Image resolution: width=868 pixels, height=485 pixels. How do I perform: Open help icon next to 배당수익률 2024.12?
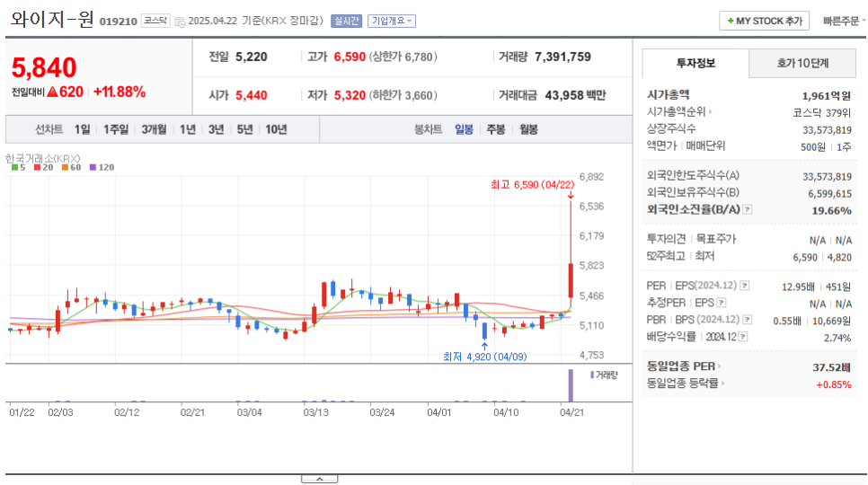[743, 337]
